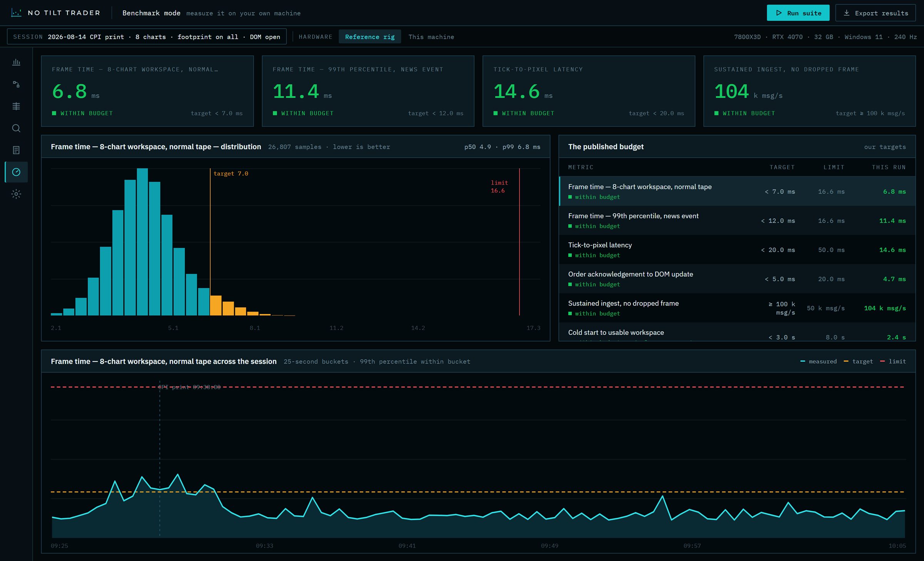Select the Sustained ingest, no dropped frame row
Image resolution: width=924 pixels, height=561 pixels.
point(737,308)
